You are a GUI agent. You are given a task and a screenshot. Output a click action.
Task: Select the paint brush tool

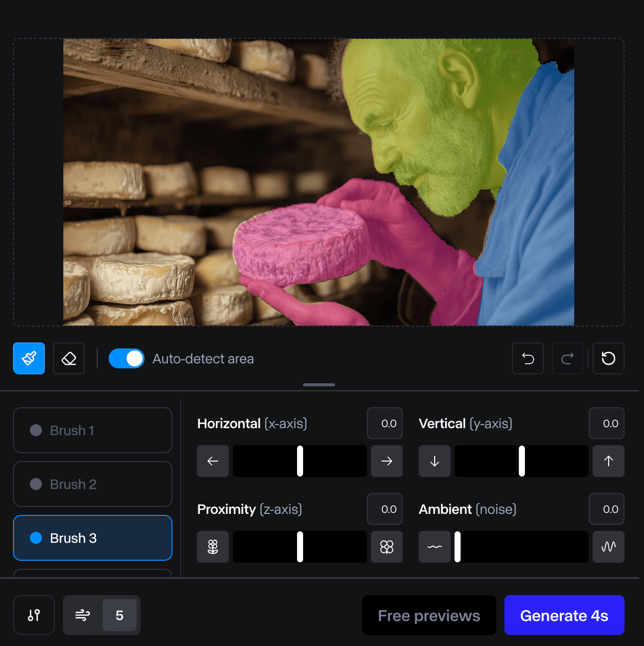click(x=29, y=358)
